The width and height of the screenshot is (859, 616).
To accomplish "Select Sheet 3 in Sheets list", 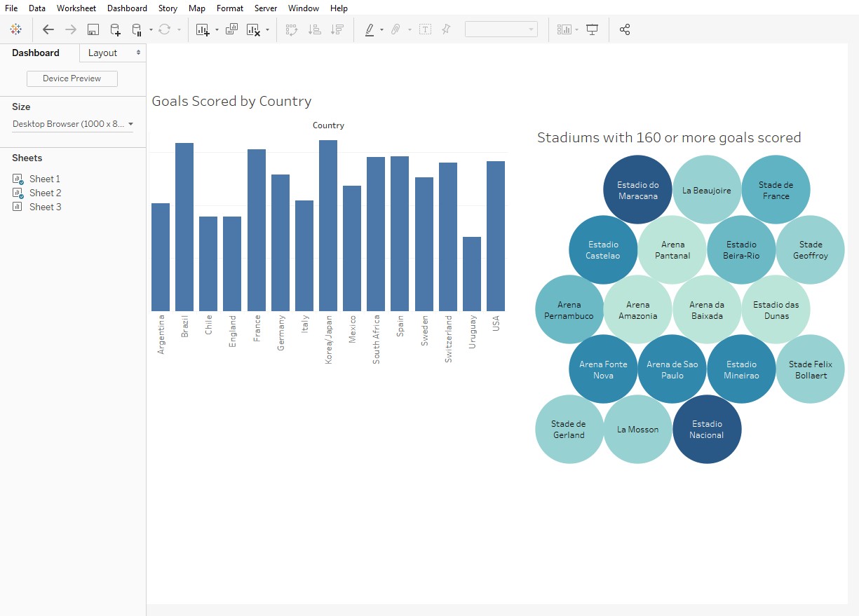I will click(45, 207).
